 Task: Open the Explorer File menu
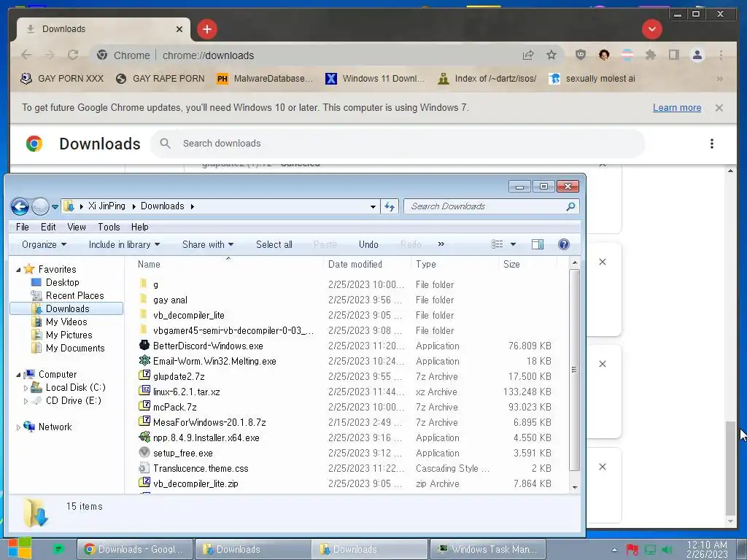[23, 227]
